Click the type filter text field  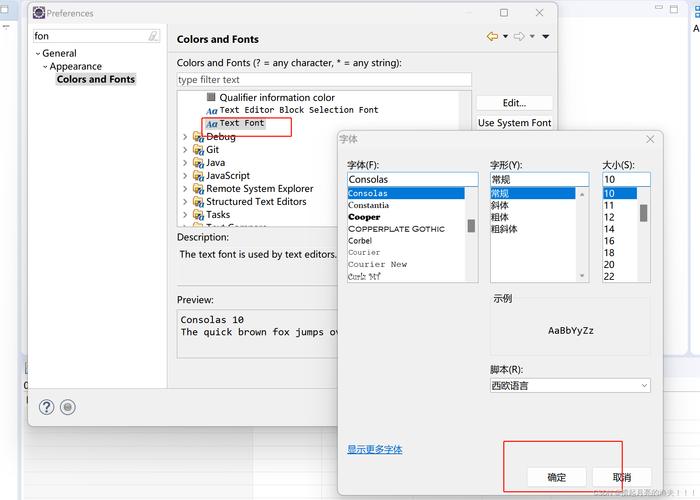coord(324,79)
